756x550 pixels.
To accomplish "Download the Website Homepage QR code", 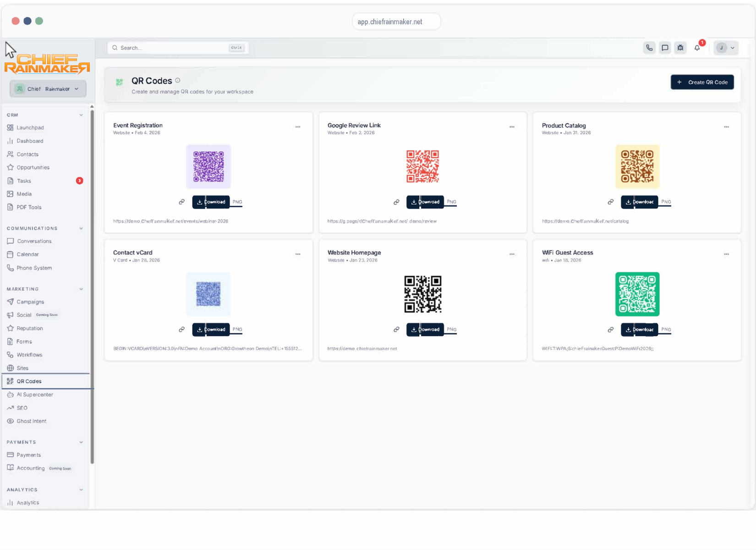I will 425,330.
